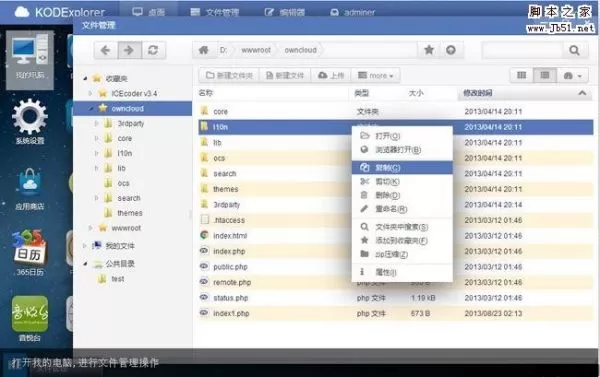Expand ICEcoder v3.4 tree node
Image resolution: width=600 pixels, height=377 pixels.
pos(90,93)
